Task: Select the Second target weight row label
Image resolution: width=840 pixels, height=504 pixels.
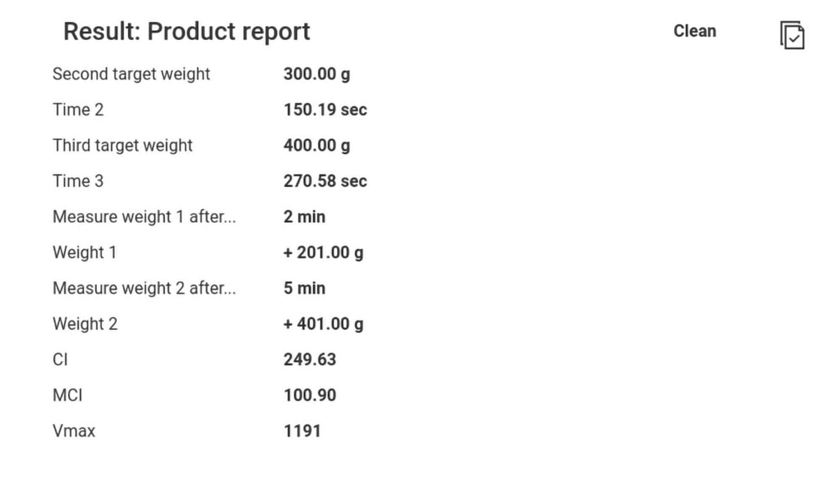Action: (x=131, y=74)
